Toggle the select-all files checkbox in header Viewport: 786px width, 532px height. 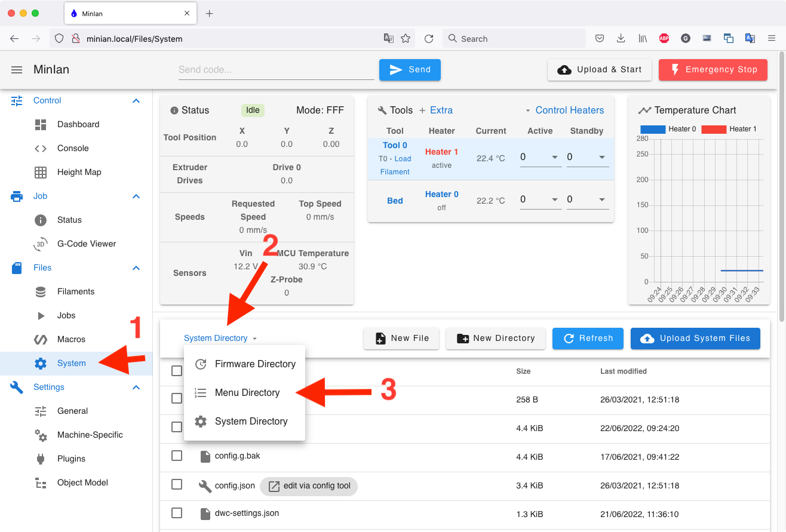coord(177,371)
